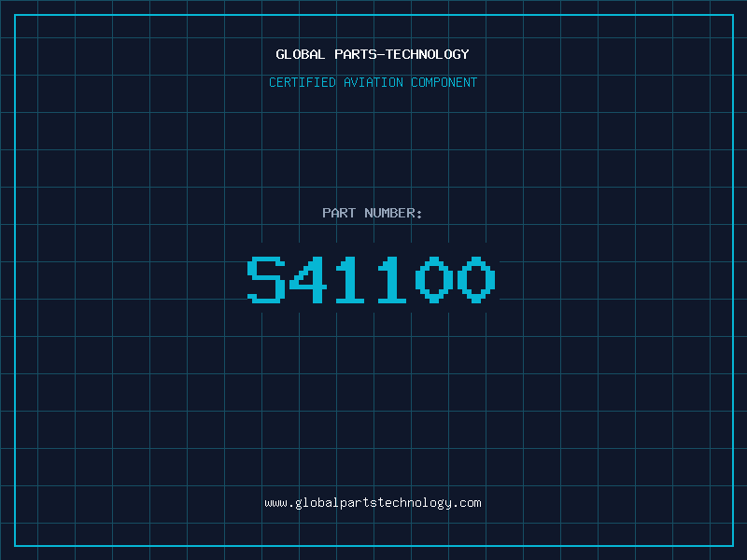Click the PART NUMBER: label
Image resolution: width=747 pixels, height=560 pixels.
coord(372,213)
